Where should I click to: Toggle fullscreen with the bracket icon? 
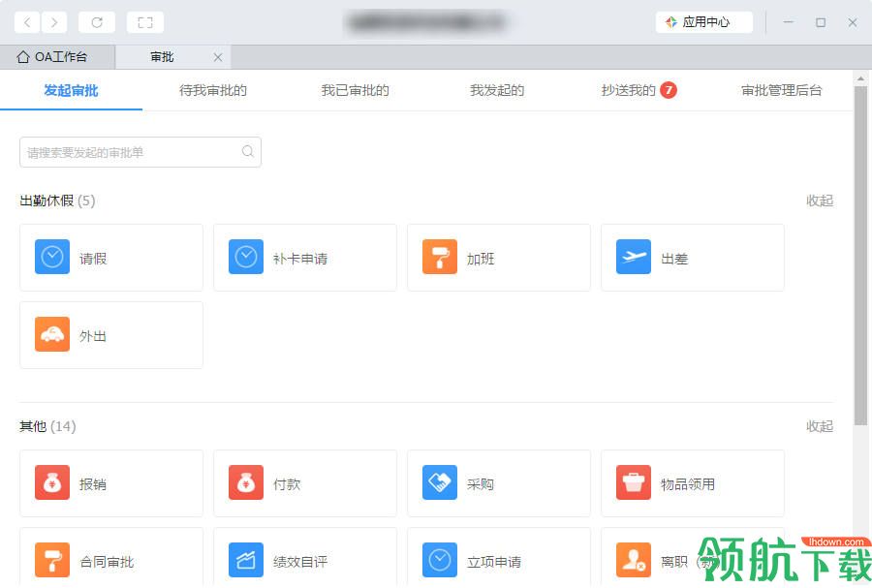click(145, 22)
